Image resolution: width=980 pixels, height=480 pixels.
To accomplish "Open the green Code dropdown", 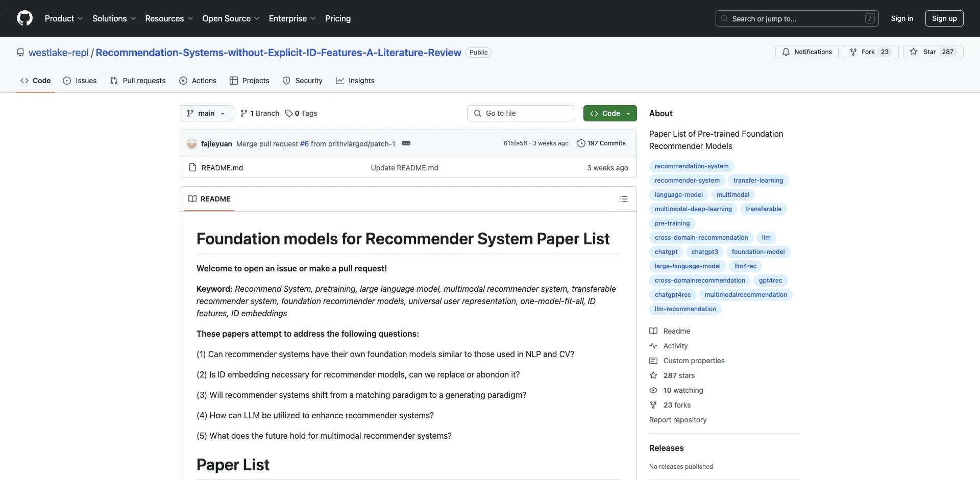I will click(x=610, y=113).
